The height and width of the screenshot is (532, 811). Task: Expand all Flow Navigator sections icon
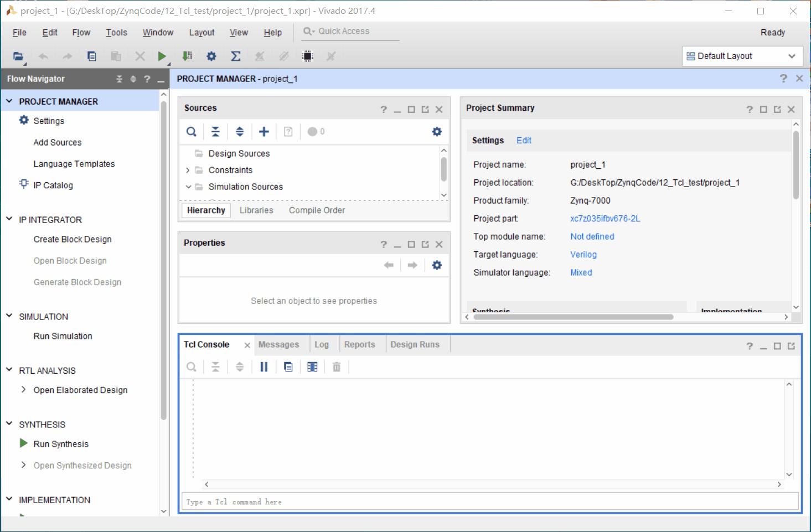tap(133, 79)
